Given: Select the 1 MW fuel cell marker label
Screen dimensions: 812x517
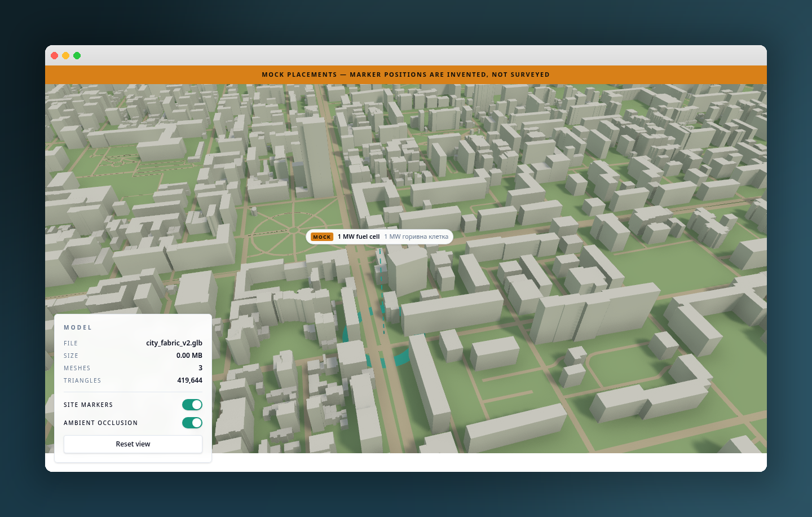Looking at the screenshot, I should point(379,237).
